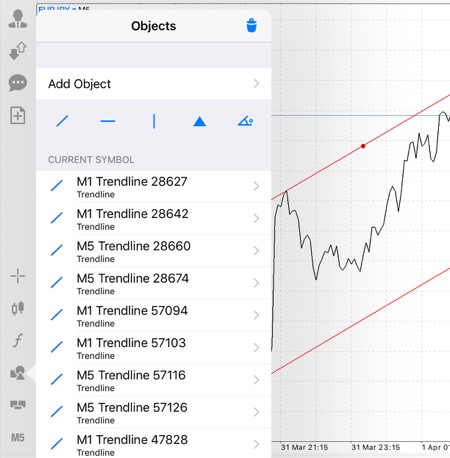Click trendline icon beside M1 Trendline 47828

click(x=57, y=444)
